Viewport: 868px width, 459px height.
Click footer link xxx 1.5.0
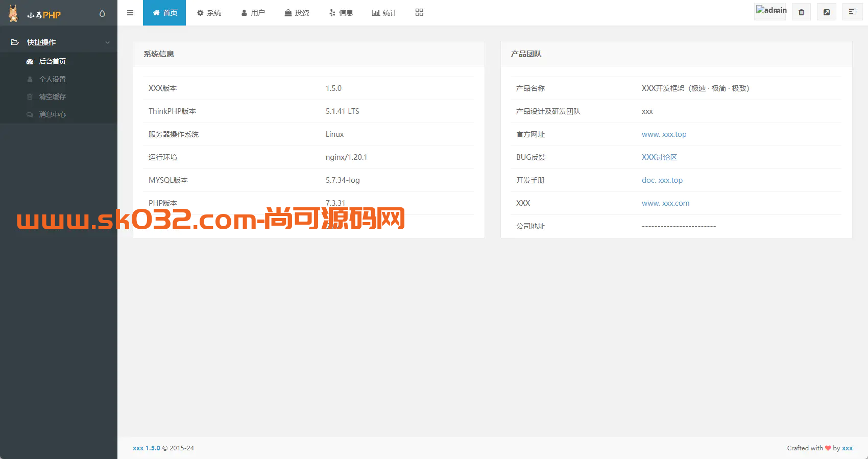tap(147, 448)
